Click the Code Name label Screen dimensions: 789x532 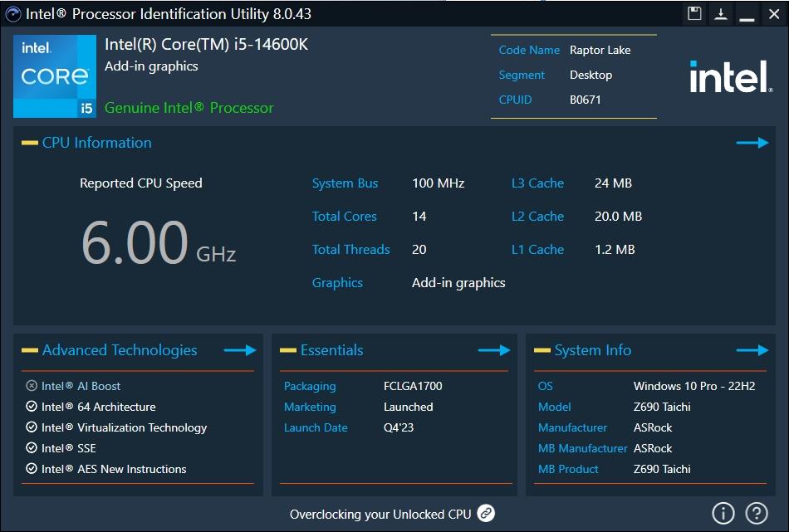point(529,50)
